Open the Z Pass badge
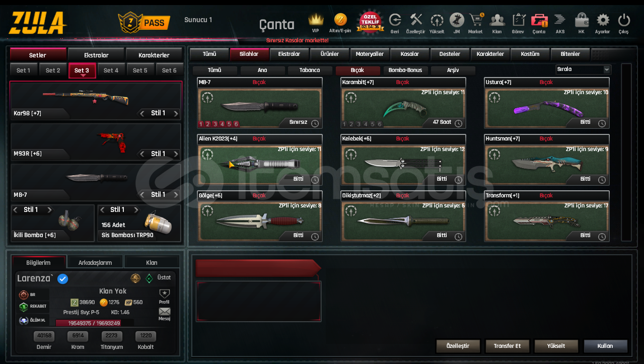Screen dimensions: 644x364 coord(145,23)
